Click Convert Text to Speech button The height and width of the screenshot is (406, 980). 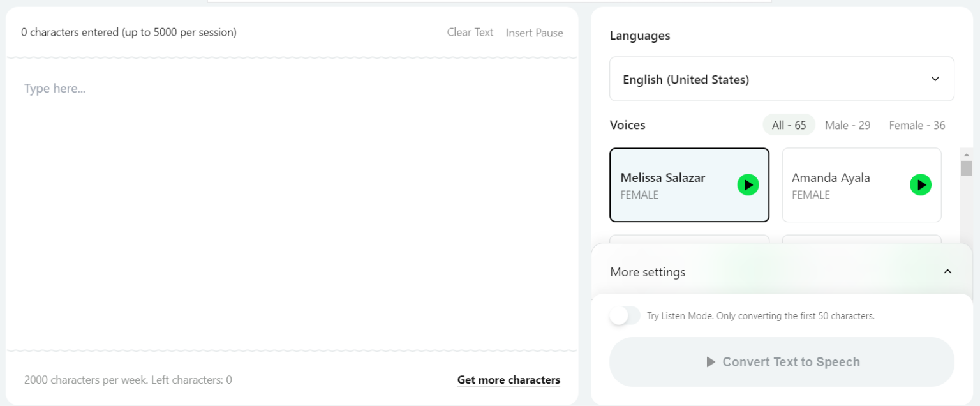pyautogui.click(x=782, y=362)
